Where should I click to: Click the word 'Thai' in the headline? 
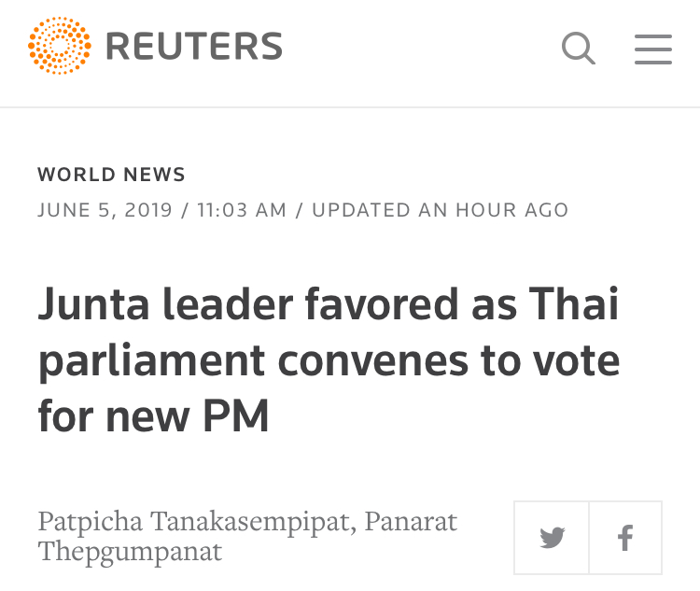tap(573, 304)
